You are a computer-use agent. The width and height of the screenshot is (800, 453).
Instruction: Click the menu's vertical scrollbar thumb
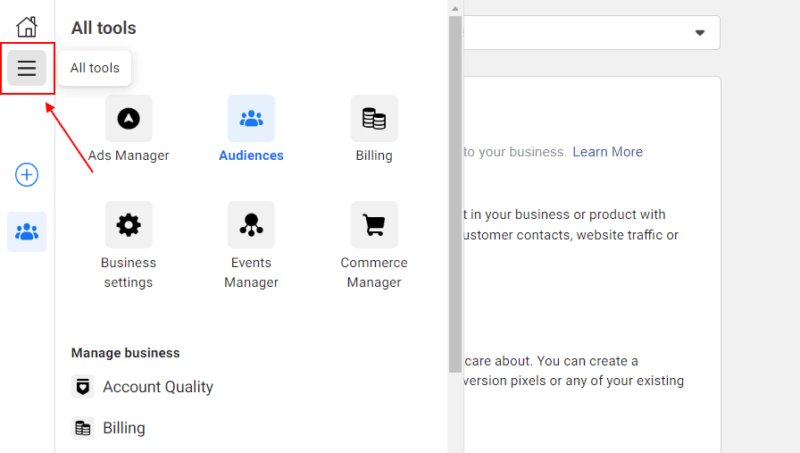(455, 194)
